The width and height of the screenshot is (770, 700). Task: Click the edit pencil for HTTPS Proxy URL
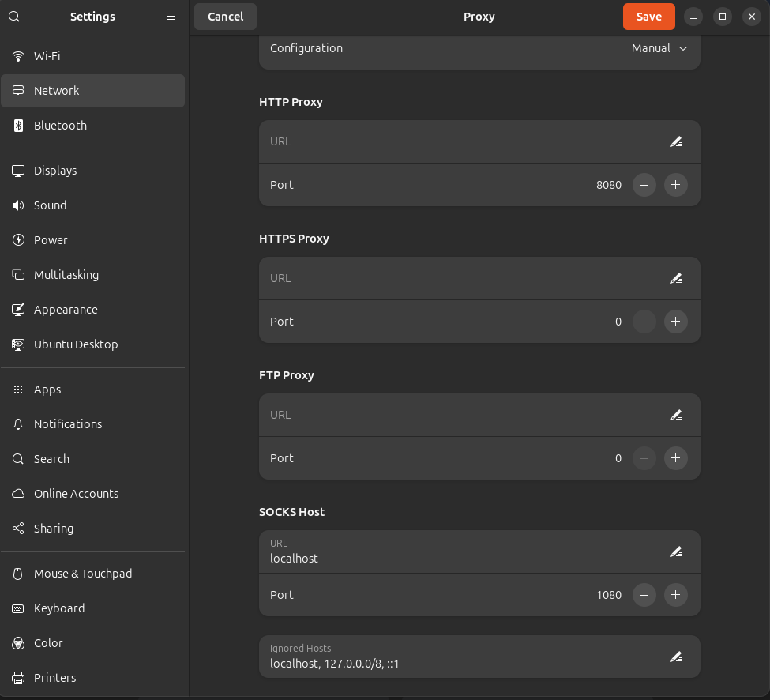point(675,279)
